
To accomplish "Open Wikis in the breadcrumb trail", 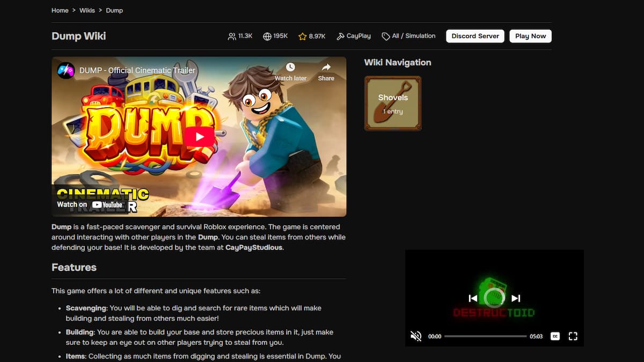I will (87, 10).
